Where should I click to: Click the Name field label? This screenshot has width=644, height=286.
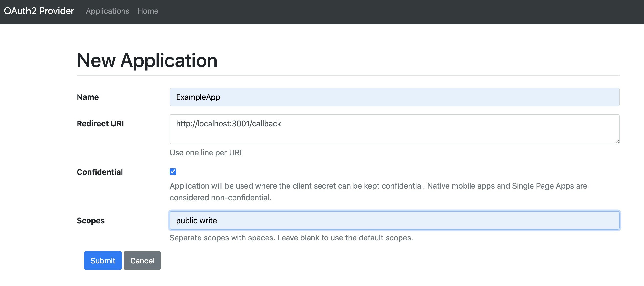click(88, 97)
